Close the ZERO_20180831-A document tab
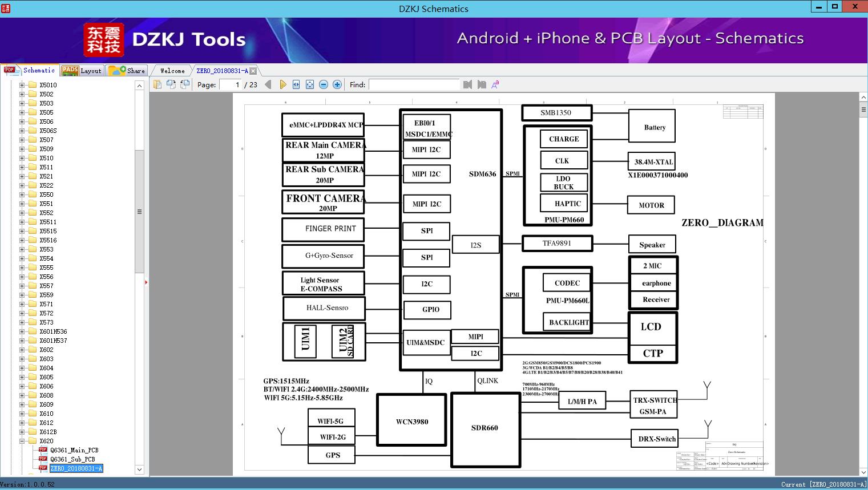The height and width of the screenshot is (490, 868). click(253, 71)
